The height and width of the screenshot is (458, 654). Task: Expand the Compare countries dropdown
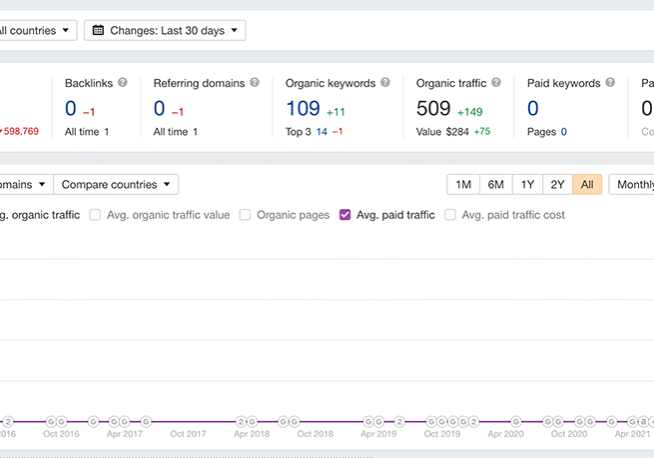115,185
